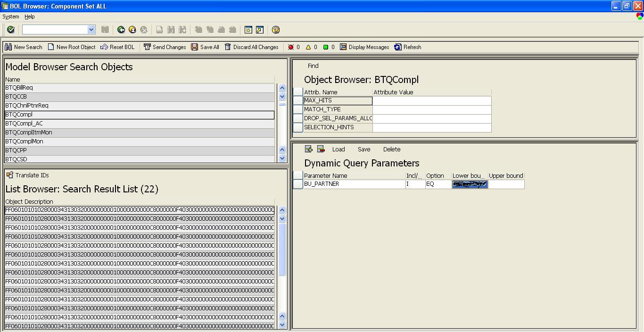Click the yellow Exit up-arrow icon
The width and height of the screenshot is (644, 332).
pyautogui.click(x=132, y=30)
